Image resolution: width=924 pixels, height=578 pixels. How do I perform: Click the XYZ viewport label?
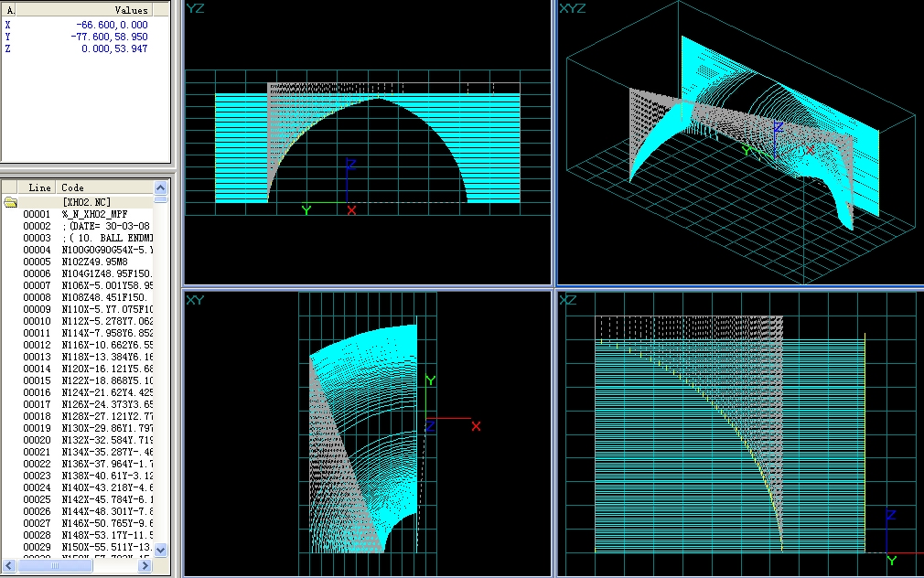click(572, 8)
